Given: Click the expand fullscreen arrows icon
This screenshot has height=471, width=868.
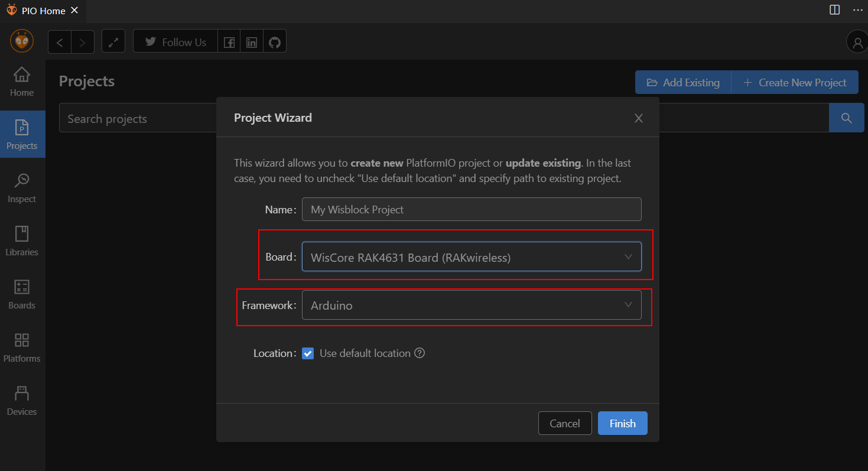Looking at the screenshot, I should coord(113,42).
